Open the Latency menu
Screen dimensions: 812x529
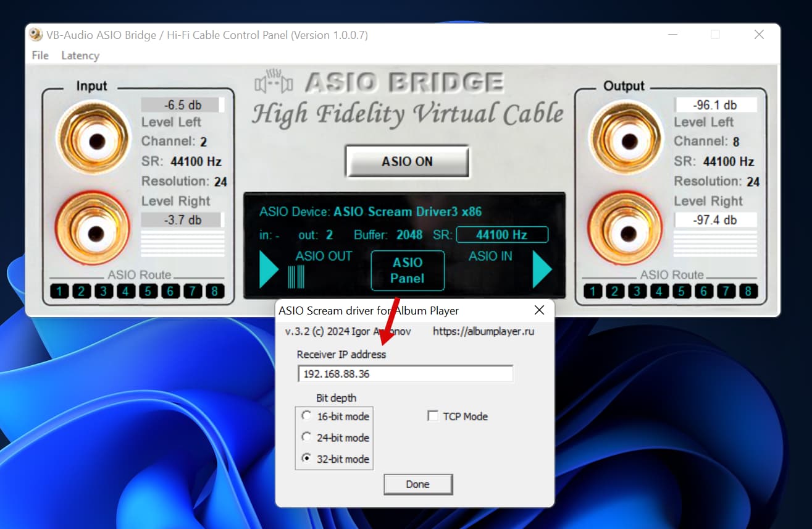click(x=80, y=56)
